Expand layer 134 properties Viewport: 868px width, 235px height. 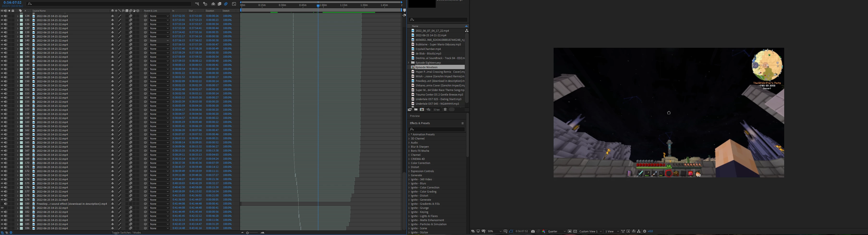(x=18, y=16)
